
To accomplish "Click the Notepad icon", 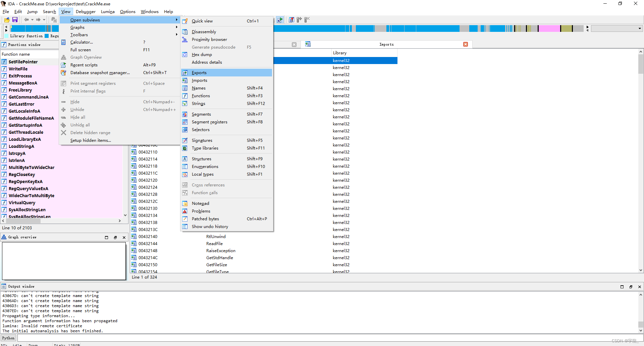I will click(185, 204).
